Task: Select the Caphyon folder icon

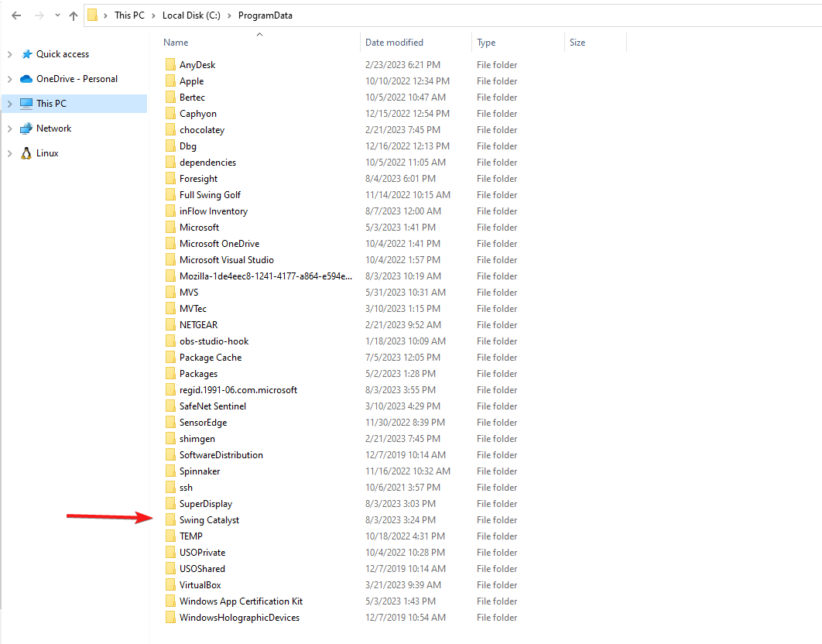Action: 170,113
